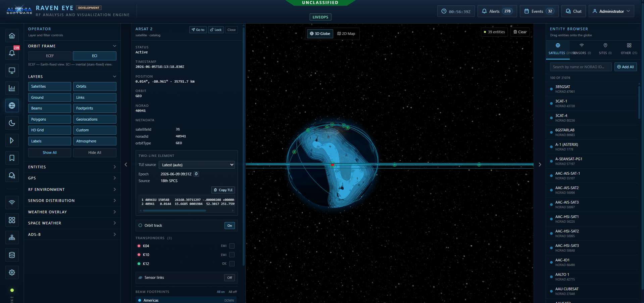The image size is (644, 303).
Task: Open the Events button in header
Action: [x=539, y=11]
